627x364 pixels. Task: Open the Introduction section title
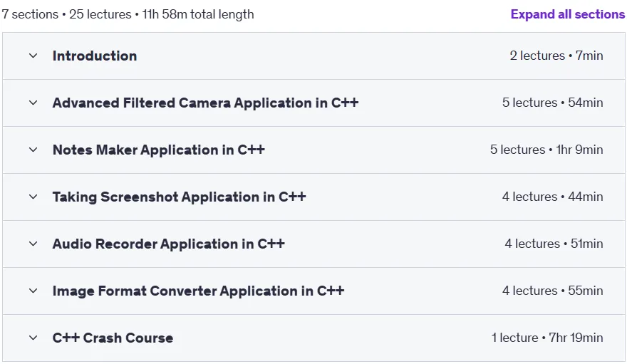tap(95, 56)
